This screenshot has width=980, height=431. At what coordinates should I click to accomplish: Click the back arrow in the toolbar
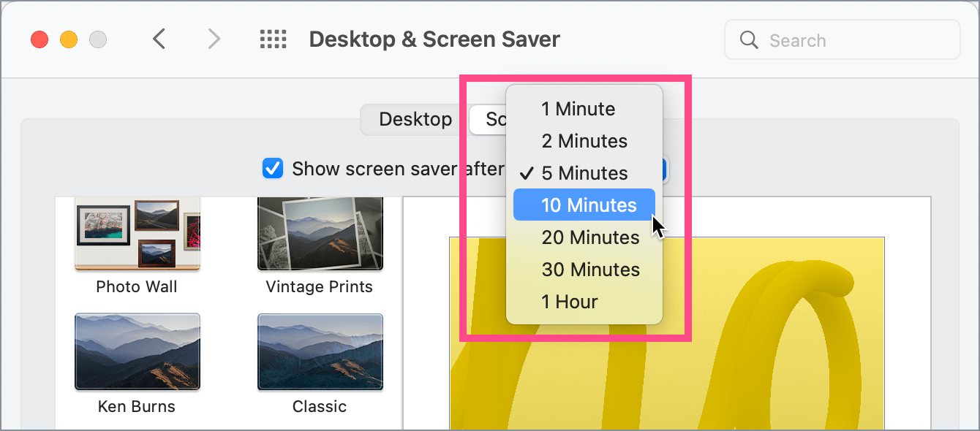[159, 39]
